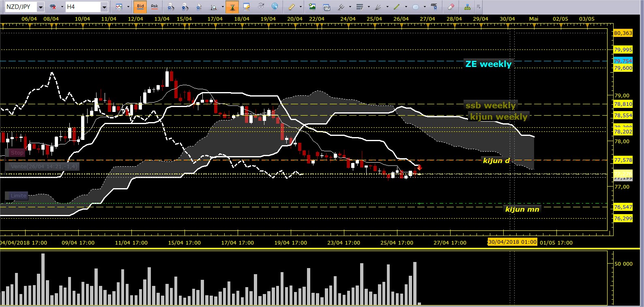644x307 pixels.
Task: Click the unlink chart icon
Action: coord(53,7)
